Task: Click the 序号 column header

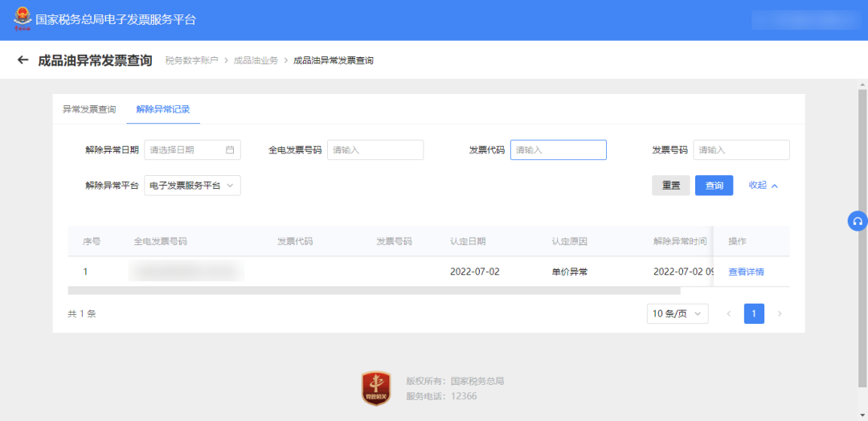Action: point(92,242)
